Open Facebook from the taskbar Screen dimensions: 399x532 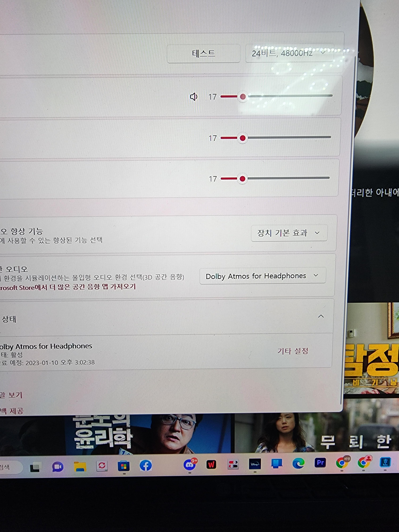pos(146,466)
